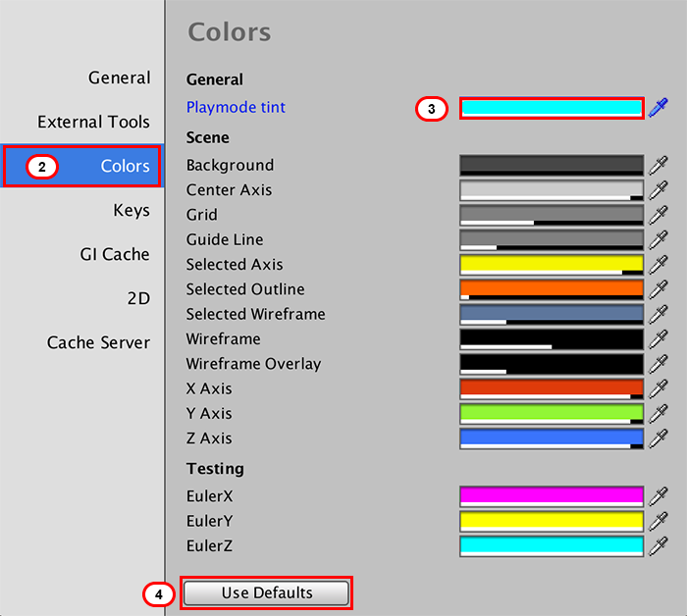
Task: Use eyedropper for Grid color
Action: click(x=659, y=215)
